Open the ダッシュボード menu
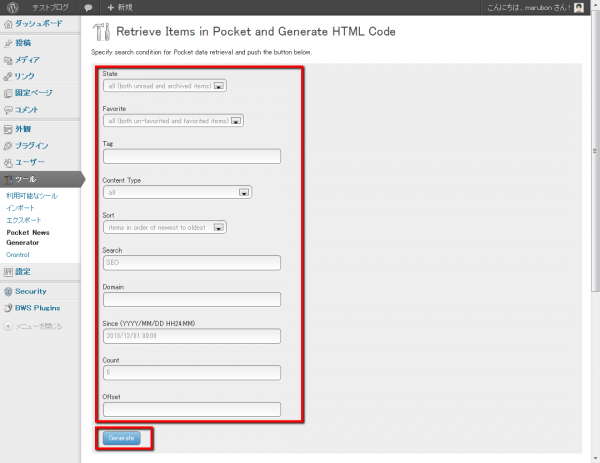 tap(40, 24)
